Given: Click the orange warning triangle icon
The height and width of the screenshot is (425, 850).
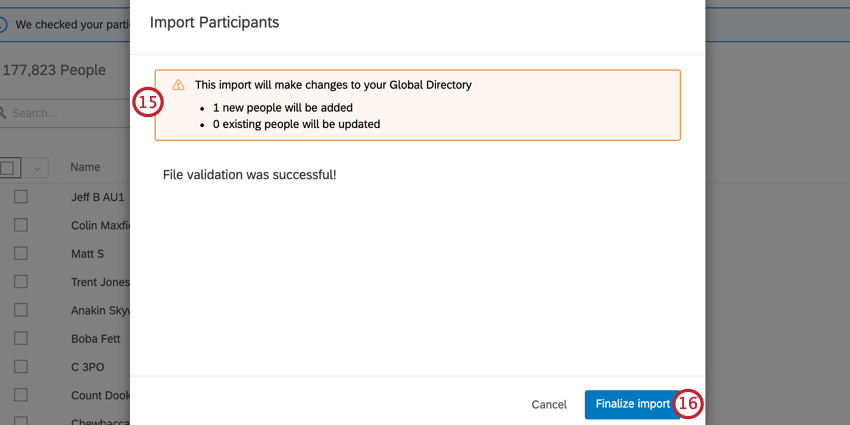Looking at the screenshot, I should [178, 85].
